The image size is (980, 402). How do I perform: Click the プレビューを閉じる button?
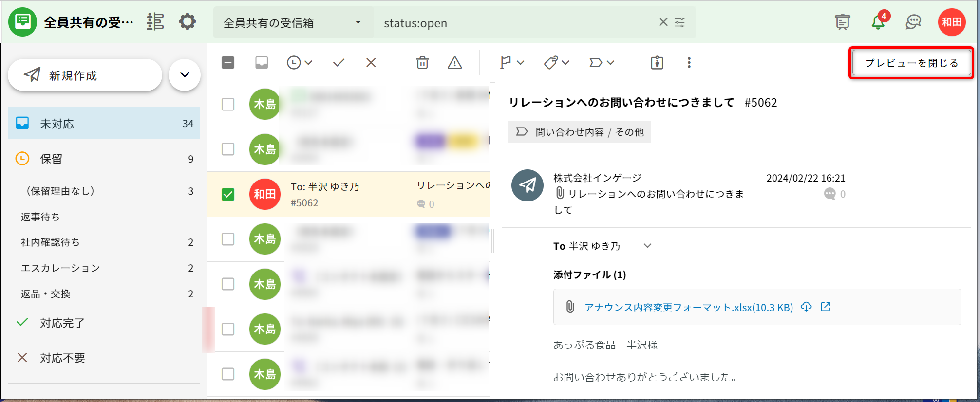pos(911,63)
